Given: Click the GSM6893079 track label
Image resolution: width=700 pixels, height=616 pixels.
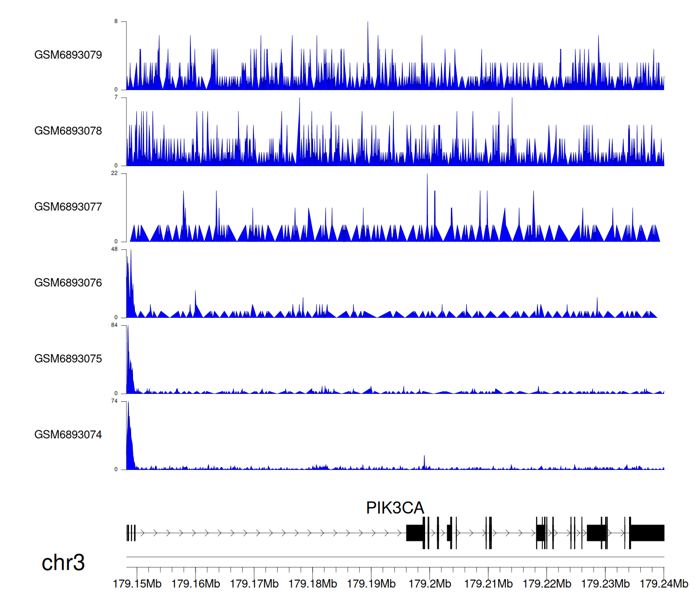Looking at the screenshot, I should click(x=68, y=55).
